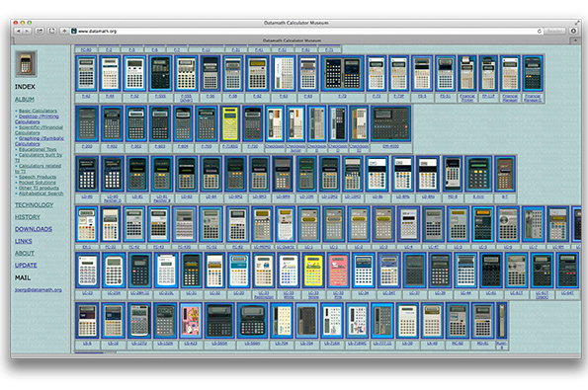The height and width of the screenshot is (390, 588).
Task: Open the yellow calculator thumbnail in fifth row
Action: 313,271
